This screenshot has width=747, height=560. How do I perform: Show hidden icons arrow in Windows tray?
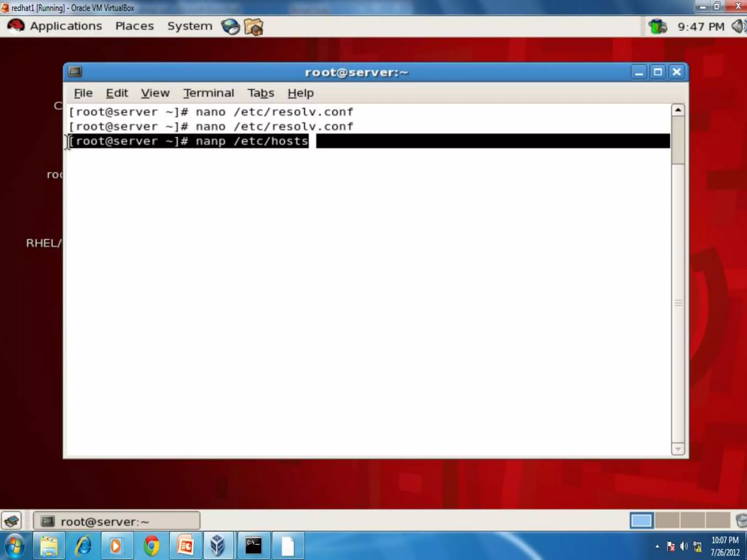[657, 546]
